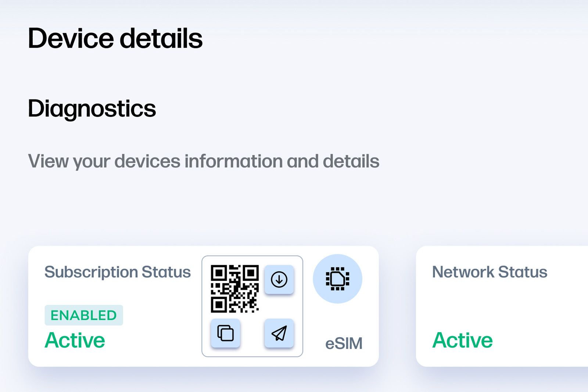This screenshot has height=392, width=588.
Task: Click the Device details page title
Action: coord(115,39)
